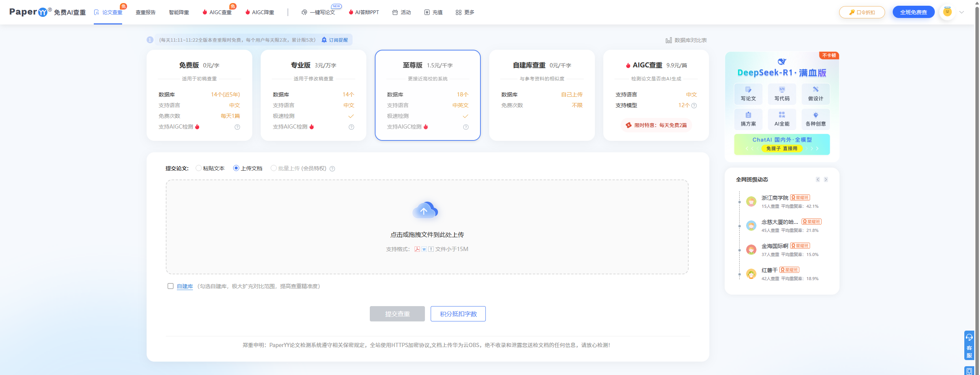Click the AIGC help icon in 免费版 card
980x375 pixels.
tap(237, 127)
